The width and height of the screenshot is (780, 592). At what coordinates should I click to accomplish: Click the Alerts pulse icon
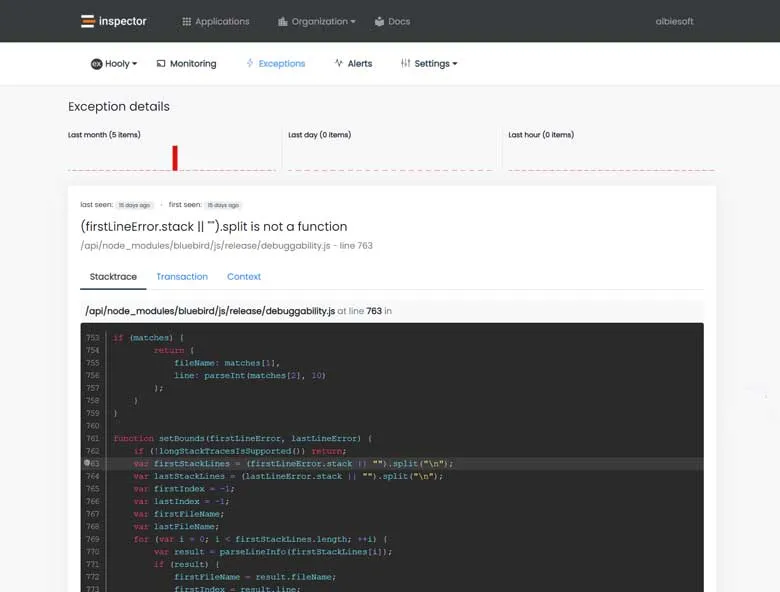tap(339, 63)
